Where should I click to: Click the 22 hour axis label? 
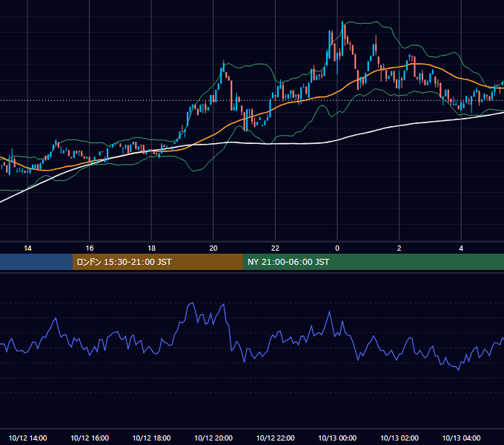coord(275,248)
